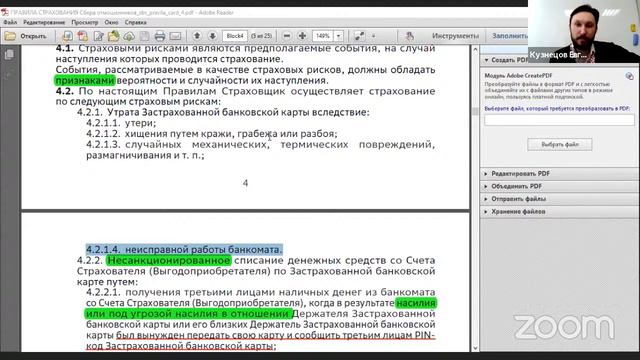This screenshot has width=640, height=360.
Task: Click the save copy toolbar icon
Action: [x=67, y=36]
